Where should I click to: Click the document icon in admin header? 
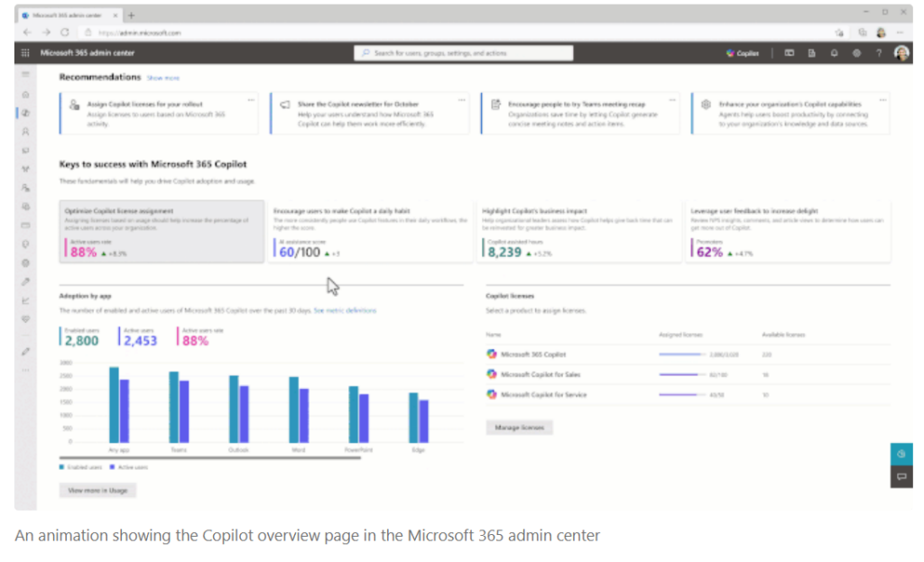tap(811, 53)
